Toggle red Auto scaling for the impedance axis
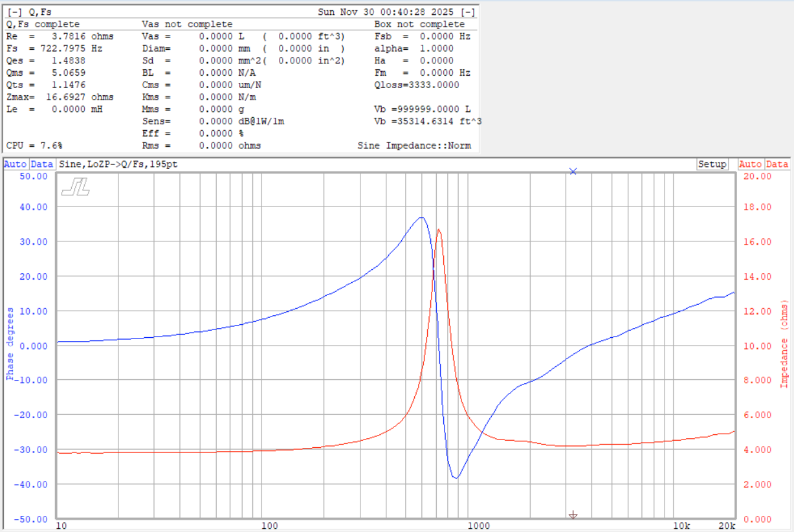 751,164
